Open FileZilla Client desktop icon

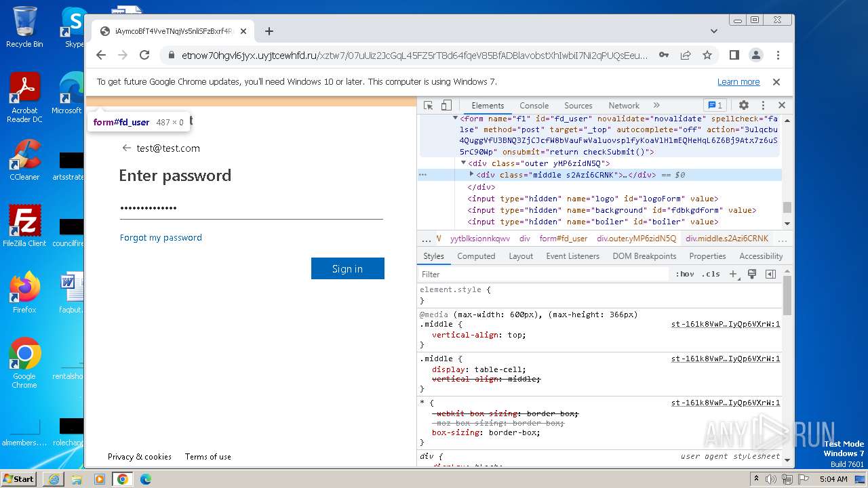[x=24, y=226]
